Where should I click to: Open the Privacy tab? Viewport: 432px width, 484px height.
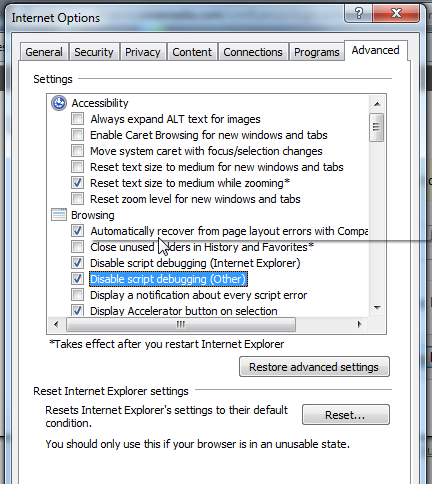tap(143, 52)
